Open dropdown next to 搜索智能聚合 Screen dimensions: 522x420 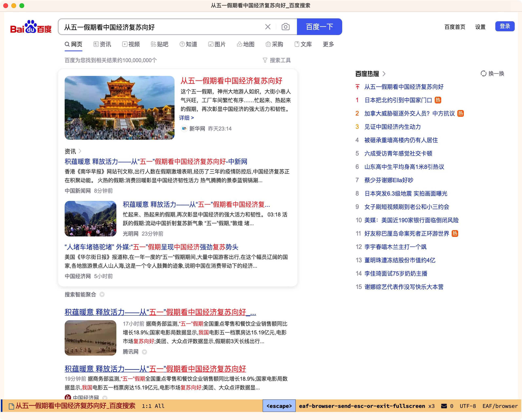102,294
